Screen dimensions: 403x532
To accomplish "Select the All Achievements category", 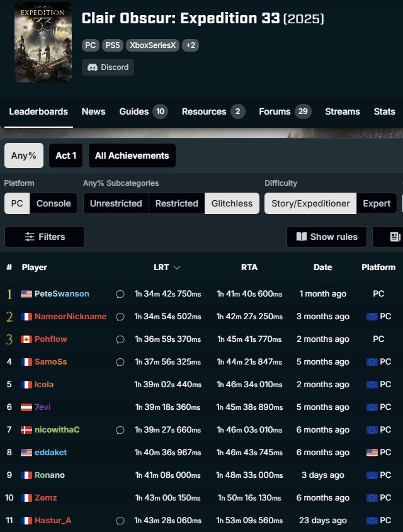I will pos(132,156).
